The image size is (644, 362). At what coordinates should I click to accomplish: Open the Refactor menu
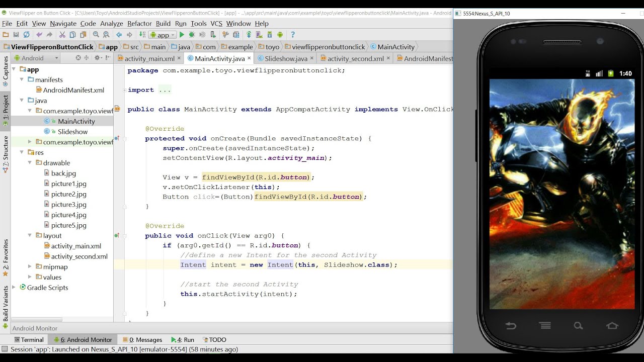pyautogui.click(x=139, y=23)
